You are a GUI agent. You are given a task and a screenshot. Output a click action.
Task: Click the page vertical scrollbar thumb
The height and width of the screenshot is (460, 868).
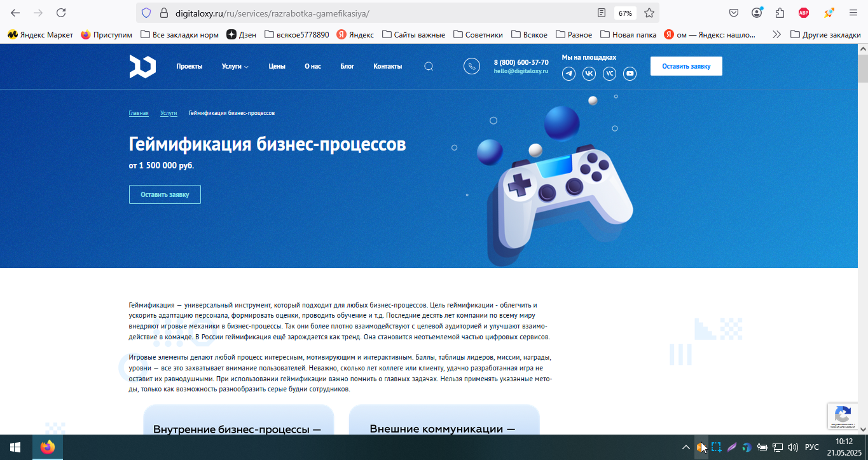pyautogui.click(x=863, y=69)
